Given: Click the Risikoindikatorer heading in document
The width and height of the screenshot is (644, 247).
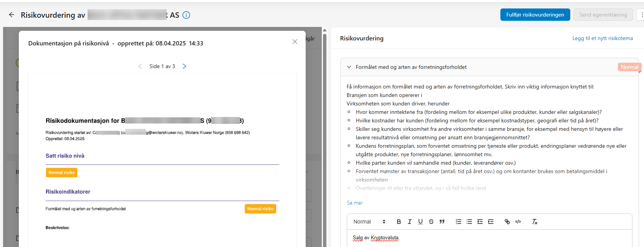Looking at the screenshot, I should (x=68, y=192).
